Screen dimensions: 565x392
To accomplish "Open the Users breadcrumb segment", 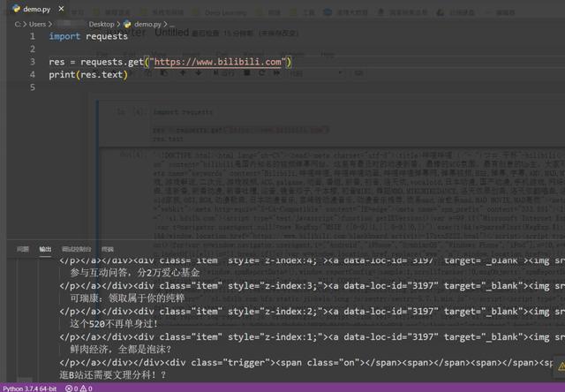I will [37, 24].
